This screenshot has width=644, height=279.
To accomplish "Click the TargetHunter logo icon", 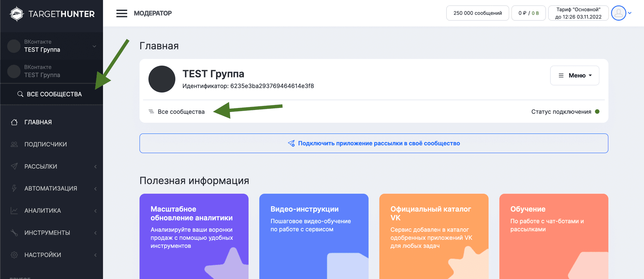I will click(17, 14).
